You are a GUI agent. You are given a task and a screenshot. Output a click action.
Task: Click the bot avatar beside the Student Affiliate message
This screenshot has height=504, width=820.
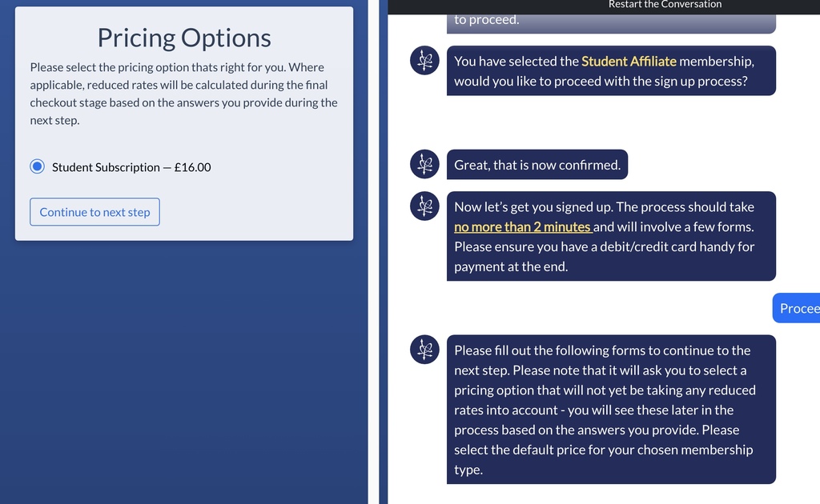424,61
